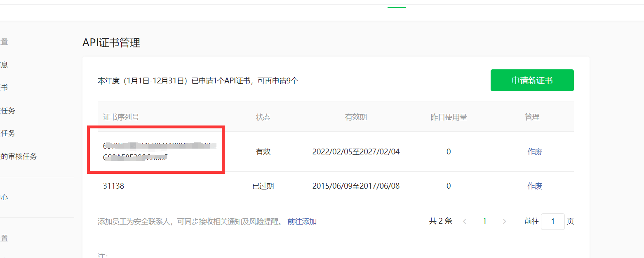Image resolution: width=644 pixels, height=258 pixels.
Task: Click the 管理 column header
Action: pos(532,117)
